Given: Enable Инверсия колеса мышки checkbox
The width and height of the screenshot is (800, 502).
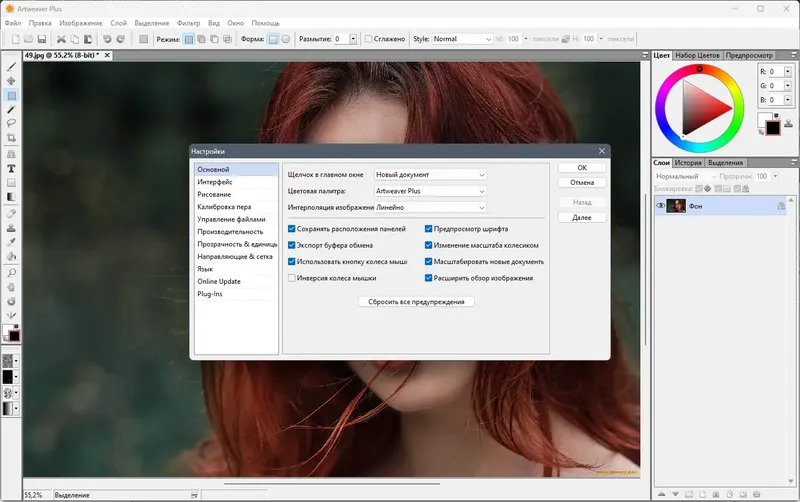Looking at the screenshot, I should 292,278.
